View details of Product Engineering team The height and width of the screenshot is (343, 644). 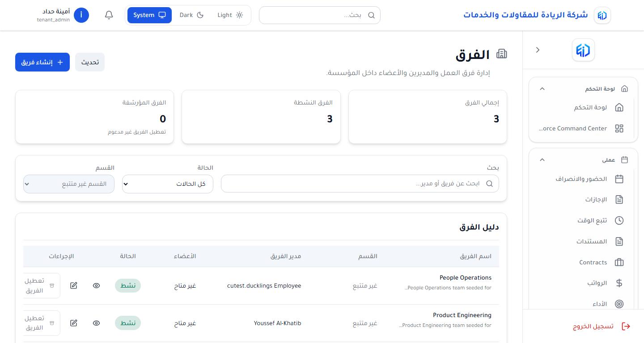[96, 323]
